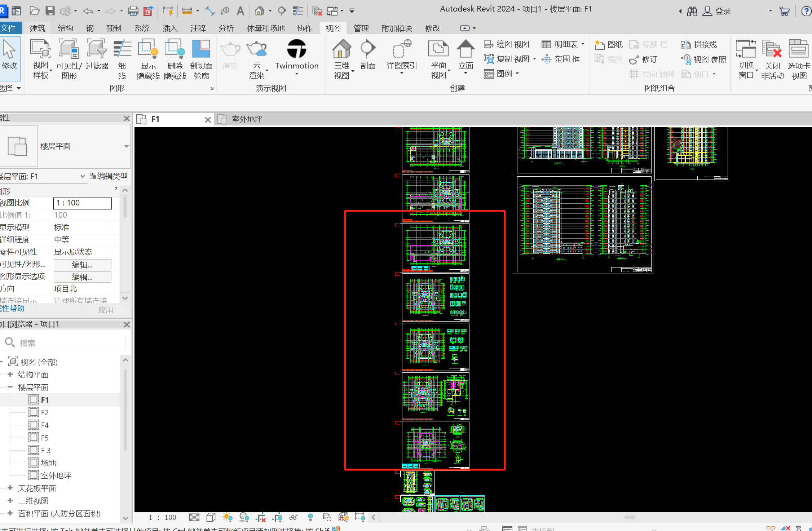Click the 视图比例 value field 1 : 100
The height and width of the screenshot is (531, 812).
(x=83, y=203)
